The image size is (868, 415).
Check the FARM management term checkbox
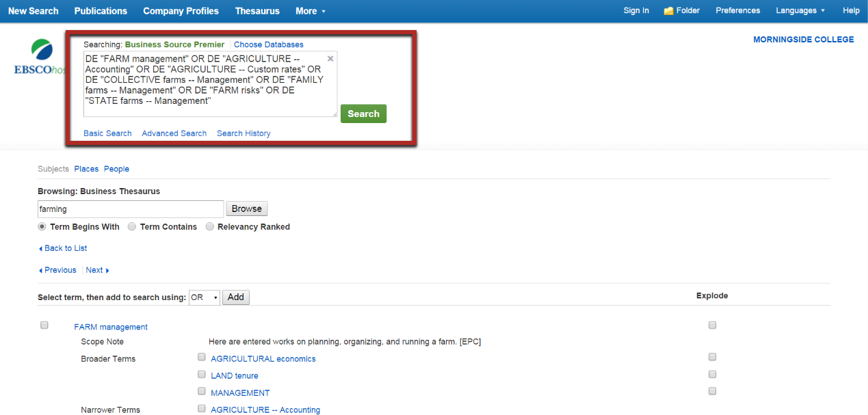[x=44, y=325]
